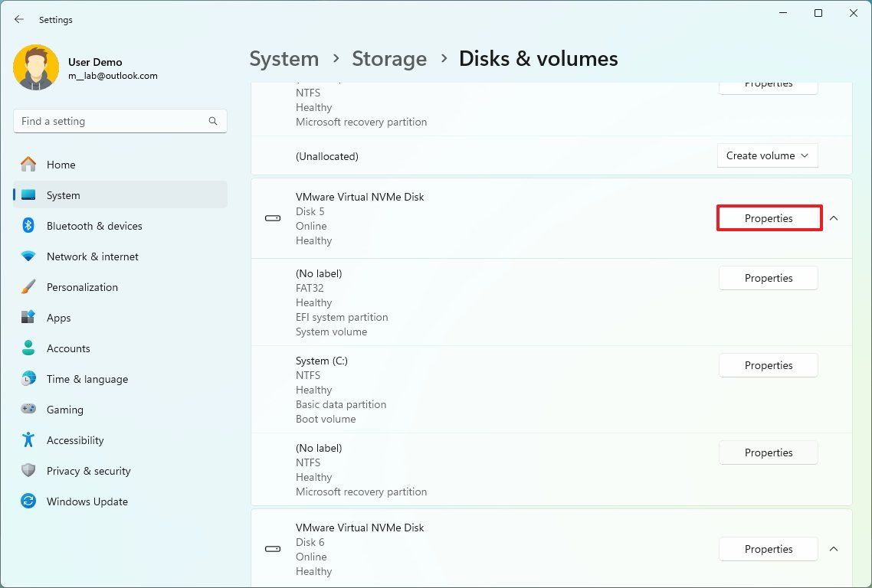This screenshot has width=872, height=588.
Task: Open Properties for System (C:) volume
Action: 769,365
